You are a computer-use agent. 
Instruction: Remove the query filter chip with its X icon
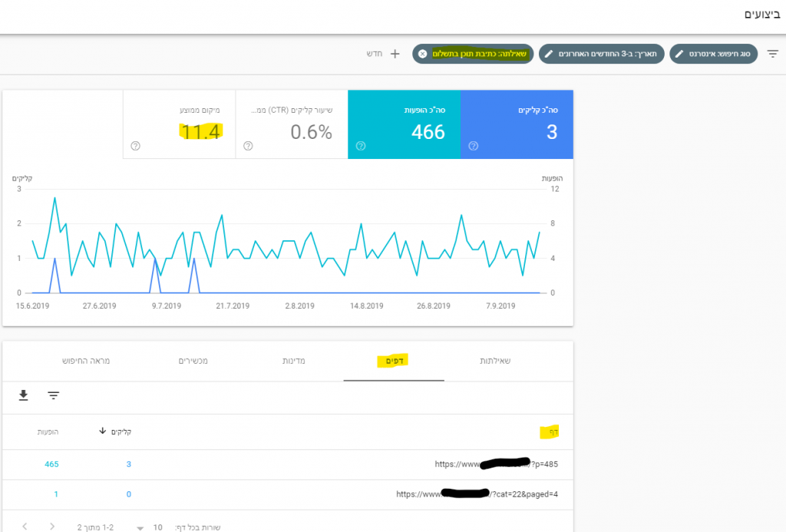[x=422, y=54]
